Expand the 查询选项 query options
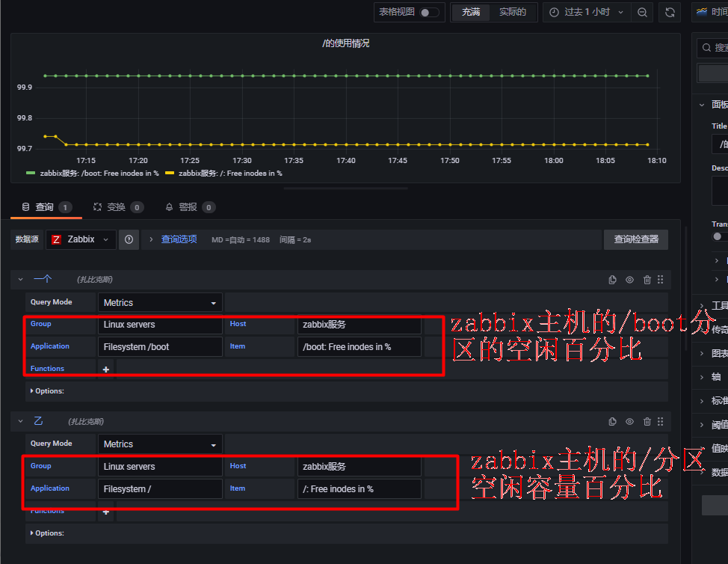The height and width of the screenshot is (564, 728). (179, 239)
